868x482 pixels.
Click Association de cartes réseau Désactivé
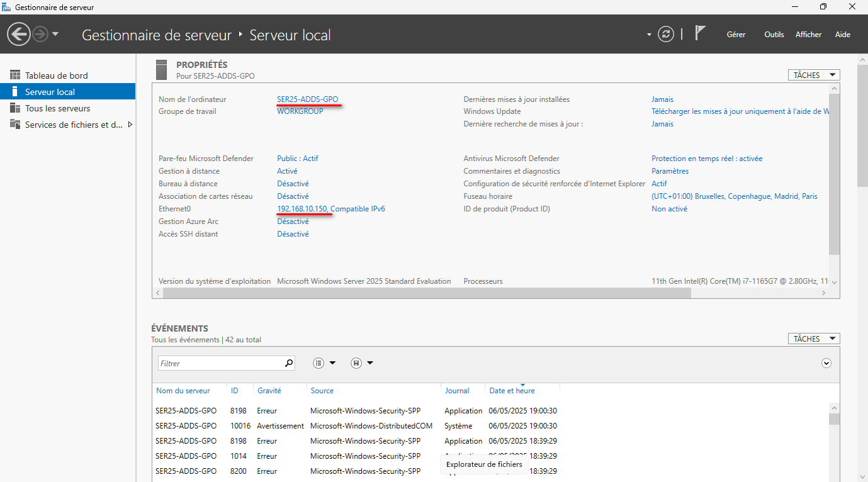(x=293, y=196)
